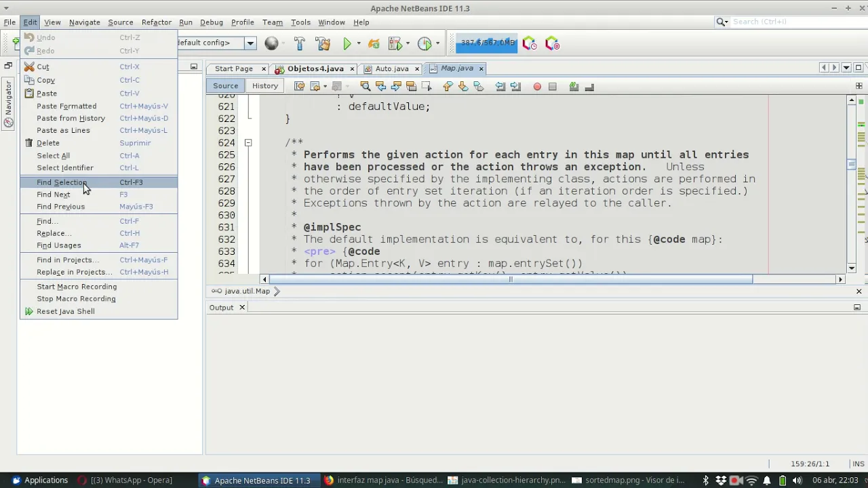The width and height of the screenshot is (868, 488).
Task: Choose Reset Java Shell from the Edit menu
Action: (99, 312)
